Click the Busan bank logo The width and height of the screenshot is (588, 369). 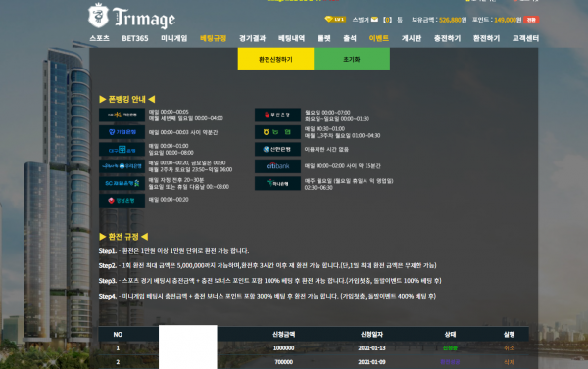click(x=277, y=115)
